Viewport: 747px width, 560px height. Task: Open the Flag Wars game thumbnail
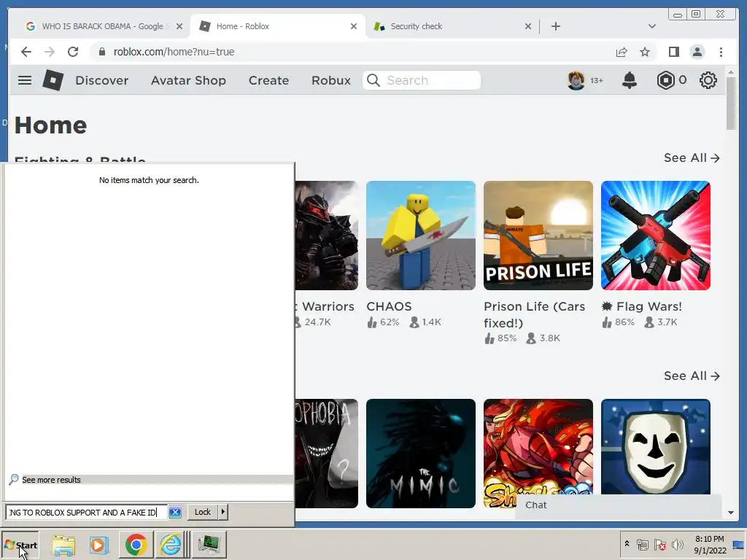(656, 236)
